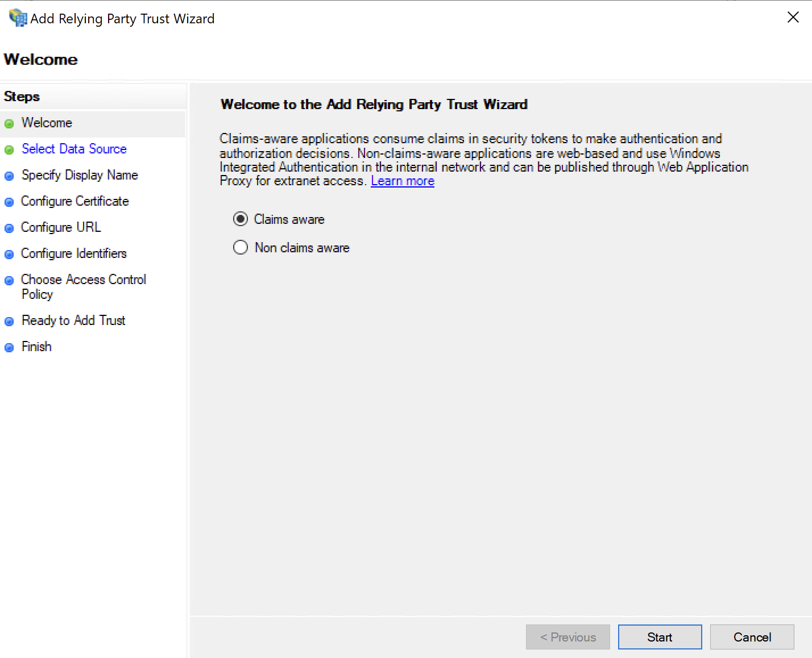
Task: Click the Previous button
Action: click(x=567, y=637)
